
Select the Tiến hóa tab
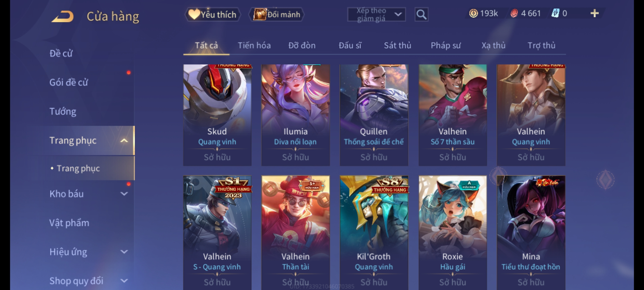(254, 45)
